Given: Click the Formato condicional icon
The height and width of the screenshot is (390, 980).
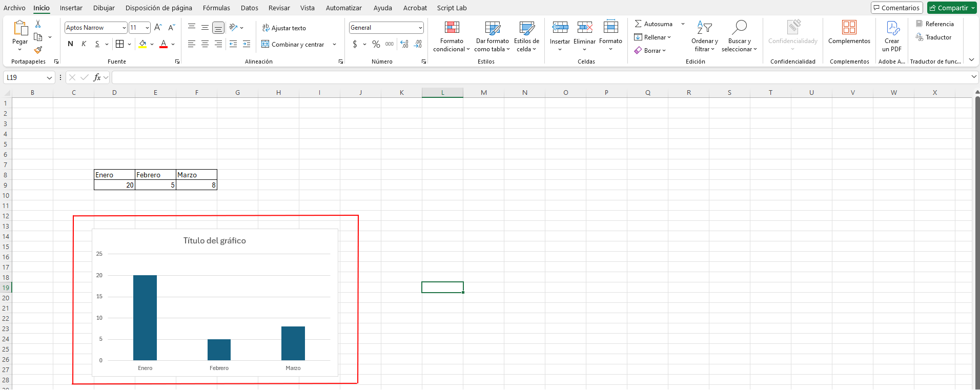Looking at the screenshot, I should tap(452, 28).
